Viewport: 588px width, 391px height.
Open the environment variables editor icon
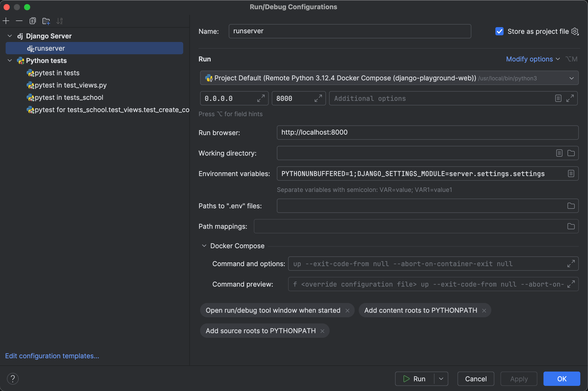571,174
